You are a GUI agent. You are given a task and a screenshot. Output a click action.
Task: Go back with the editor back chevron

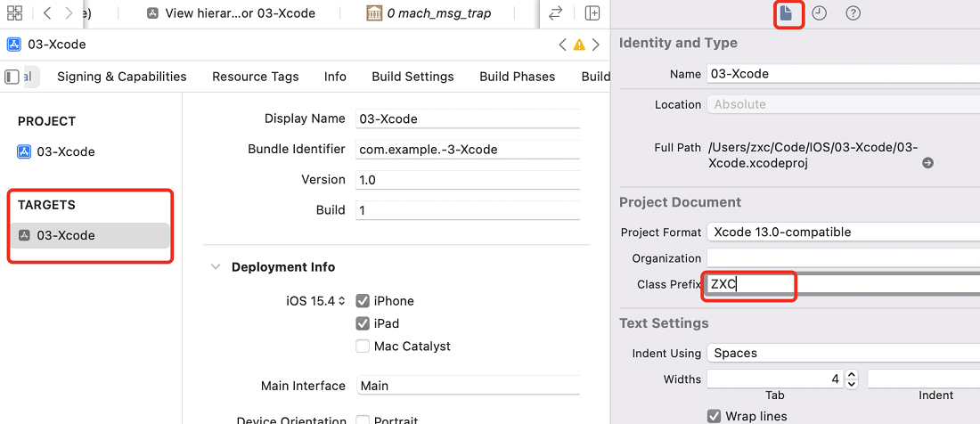point(47,13)
